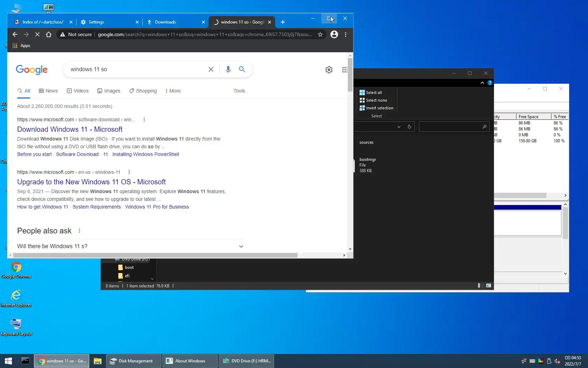Open Chrome's three-dot customize menu
This screenshot has width=588, height=368.
point(345,34)
